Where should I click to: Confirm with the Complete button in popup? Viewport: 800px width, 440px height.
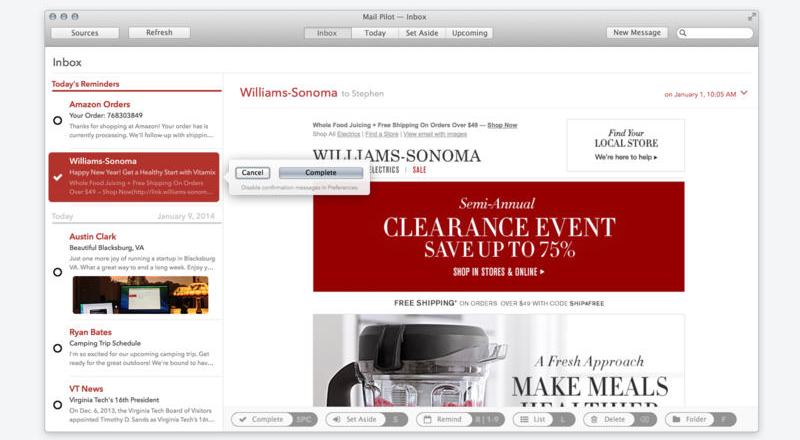321,173
